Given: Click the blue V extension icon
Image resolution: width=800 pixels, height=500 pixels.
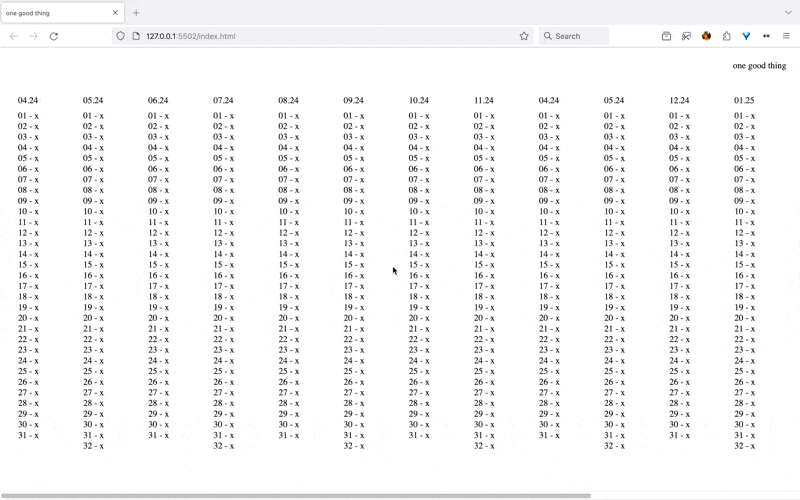Looking at the screenshot, I should point(746,36).
